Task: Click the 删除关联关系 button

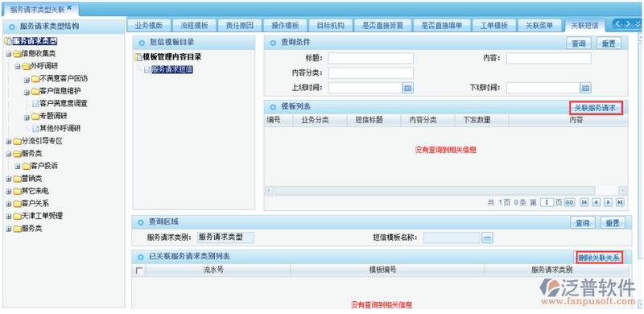Action: point(599,258)
